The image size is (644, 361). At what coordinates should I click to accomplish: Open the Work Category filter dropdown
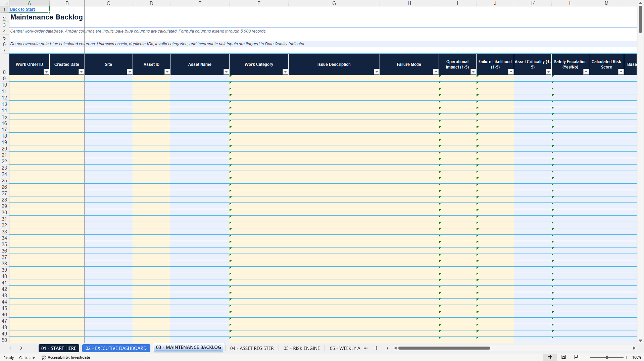[x=285, y=72]
